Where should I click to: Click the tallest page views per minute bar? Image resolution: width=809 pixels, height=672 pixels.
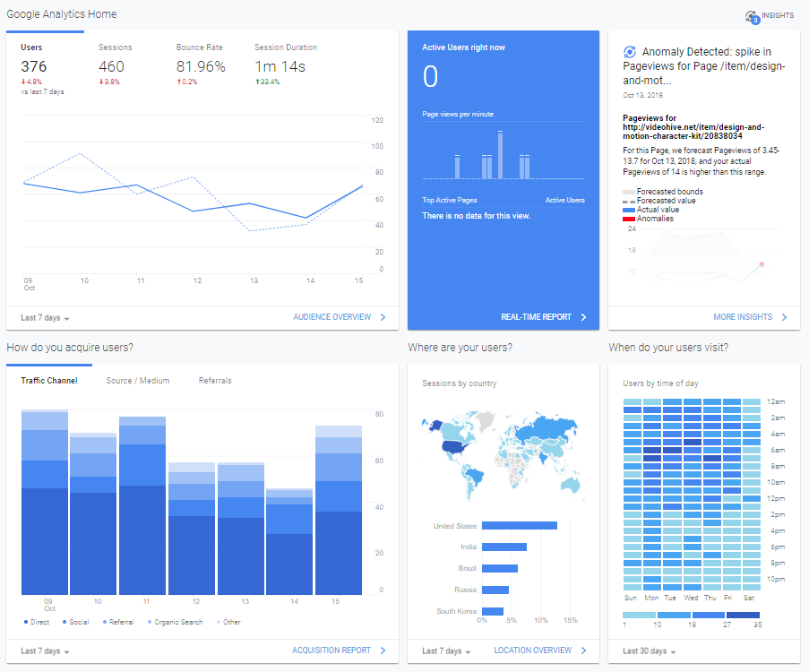point(501,155)
